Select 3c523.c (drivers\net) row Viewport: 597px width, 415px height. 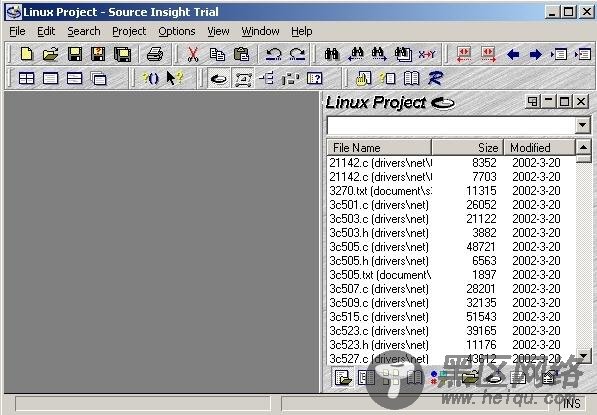451,331
